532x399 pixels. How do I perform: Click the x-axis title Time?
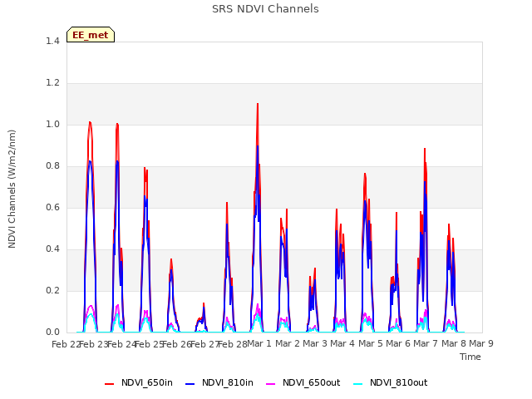coord(470,357)
